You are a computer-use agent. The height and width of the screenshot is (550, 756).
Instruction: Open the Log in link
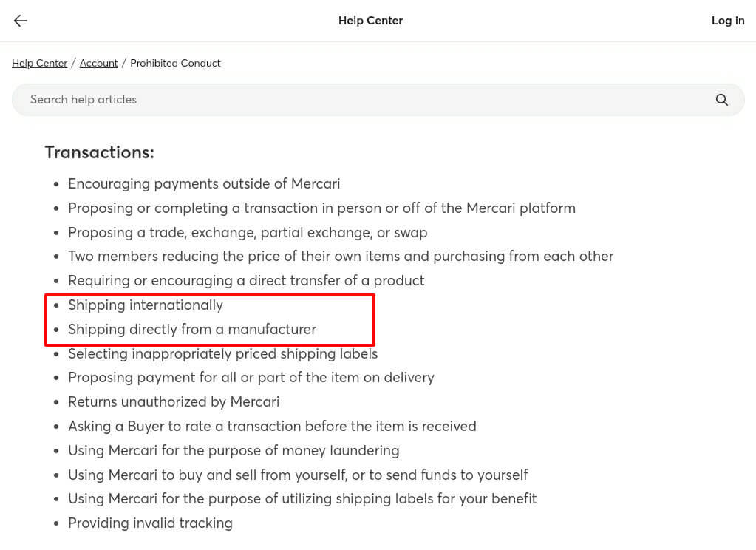coord(728,21)
